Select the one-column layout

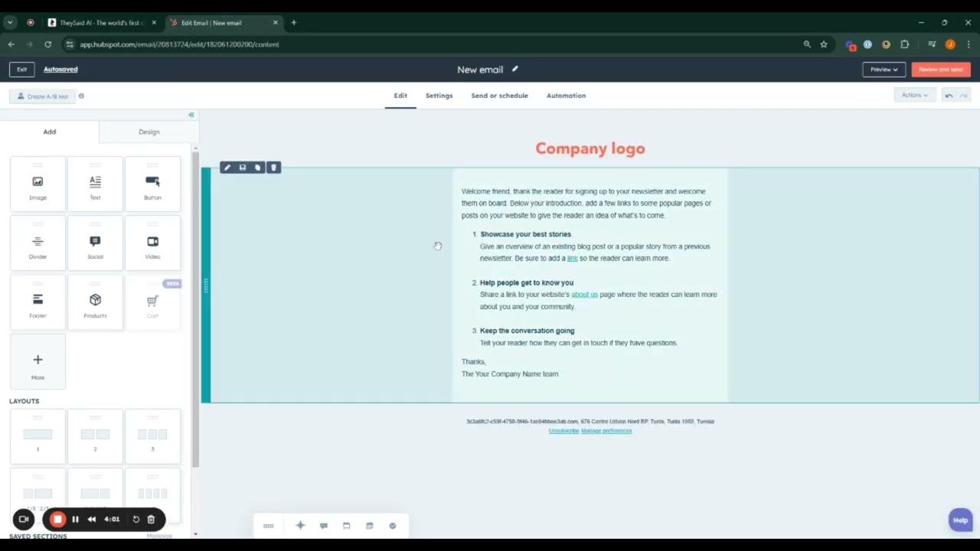tap(38, 437)
